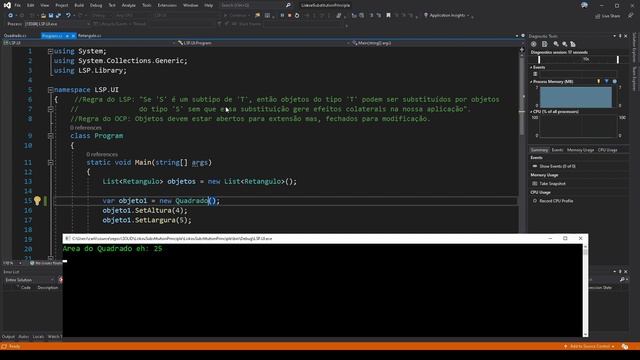Click the Diagnostic Tools Zoom Out icon
Image resolution: width=640 pixels, height=360 pixels.
coord(565,44)
